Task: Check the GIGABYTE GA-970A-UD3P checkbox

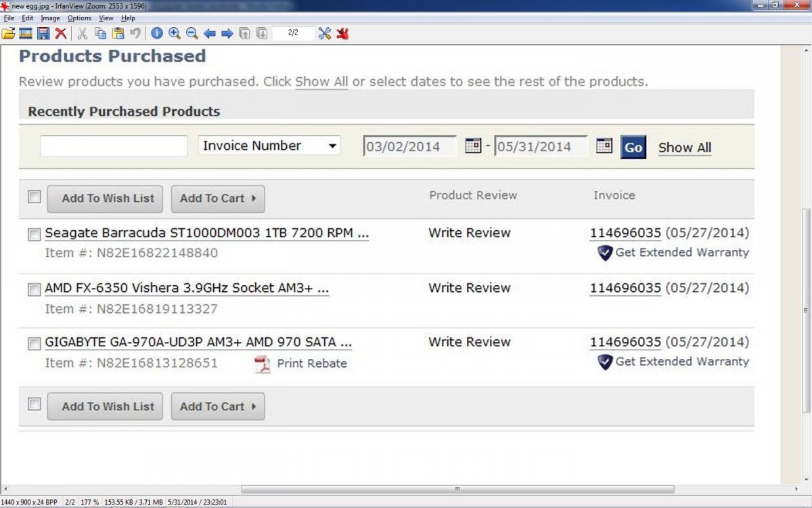Action: (34, 343)
